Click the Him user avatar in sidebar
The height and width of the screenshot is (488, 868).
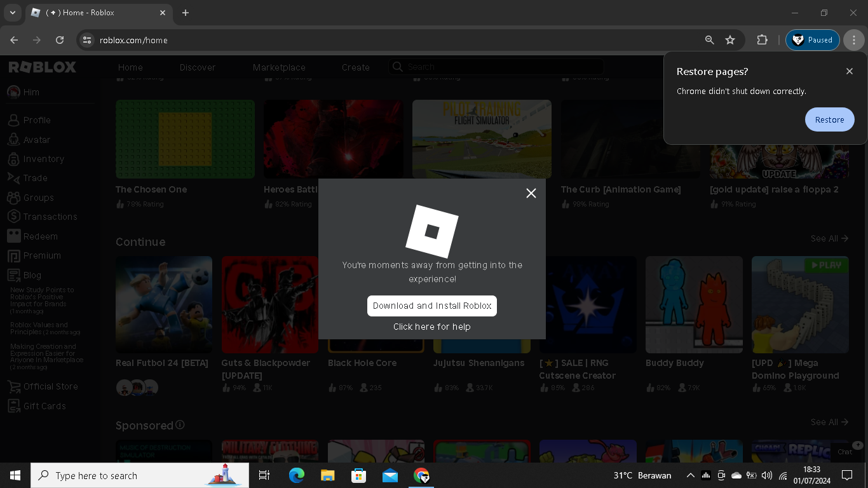[x=13, y=92]
